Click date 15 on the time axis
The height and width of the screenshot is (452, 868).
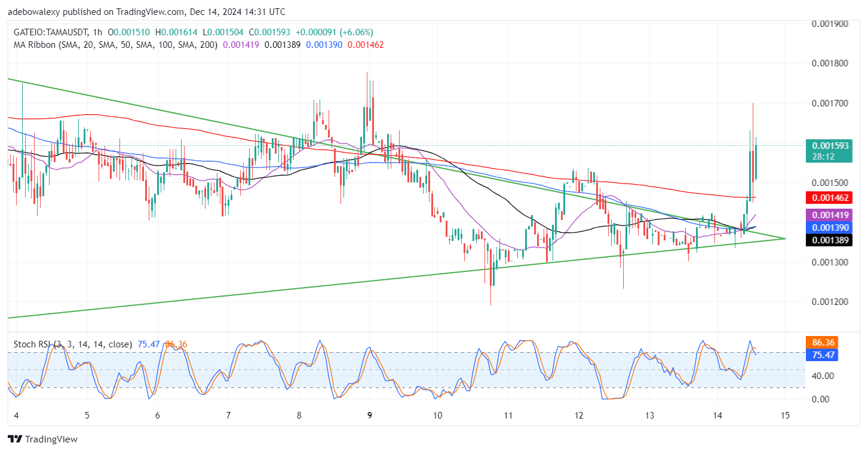coord(785,416)
